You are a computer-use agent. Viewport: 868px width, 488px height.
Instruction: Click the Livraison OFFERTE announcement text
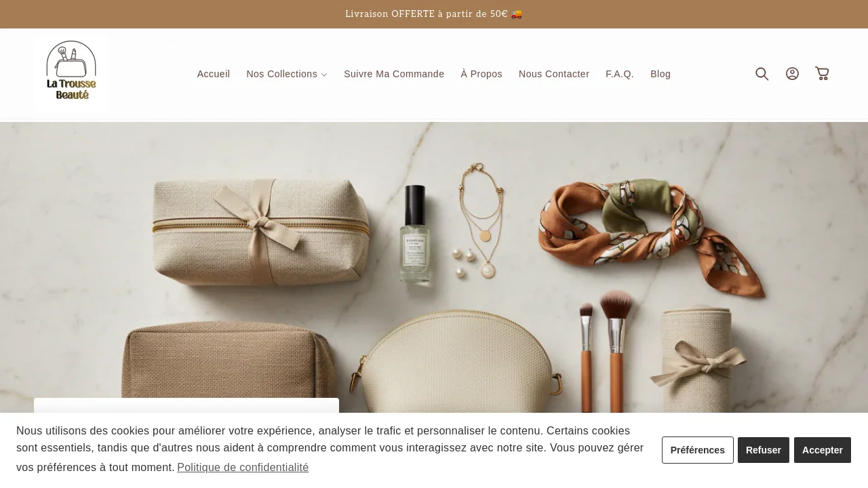coord(427,14)
